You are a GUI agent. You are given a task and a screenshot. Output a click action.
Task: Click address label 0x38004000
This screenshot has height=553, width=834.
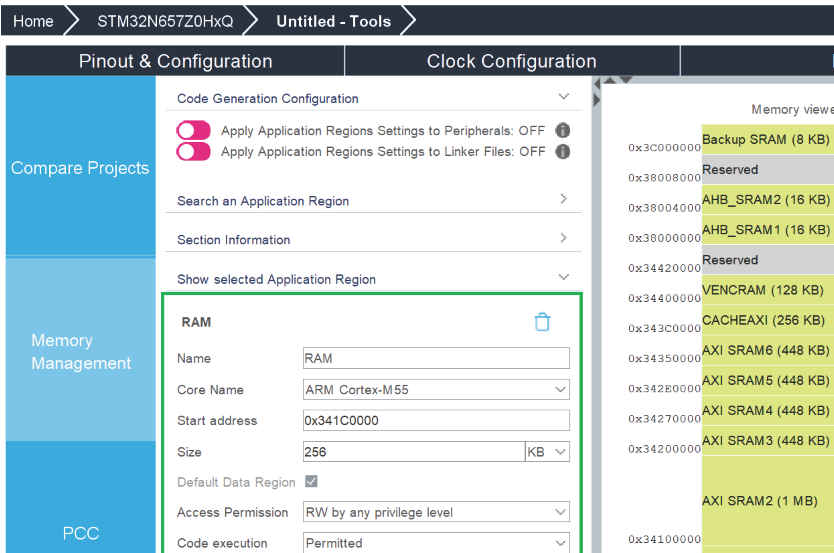pos(664,208)
